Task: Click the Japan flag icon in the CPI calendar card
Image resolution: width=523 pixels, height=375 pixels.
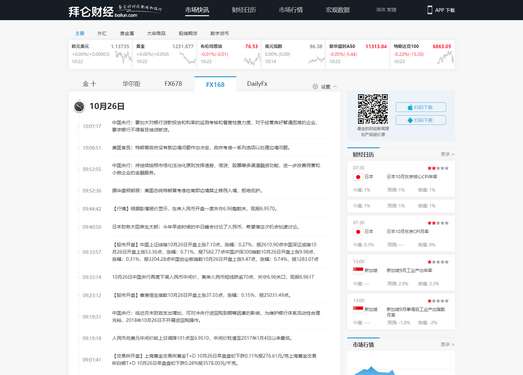Action: [x=358, y=232]
